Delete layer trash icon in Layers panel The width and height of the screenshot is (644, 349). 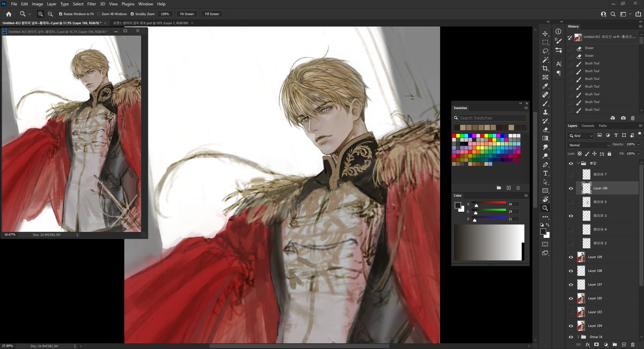point(633,344)
